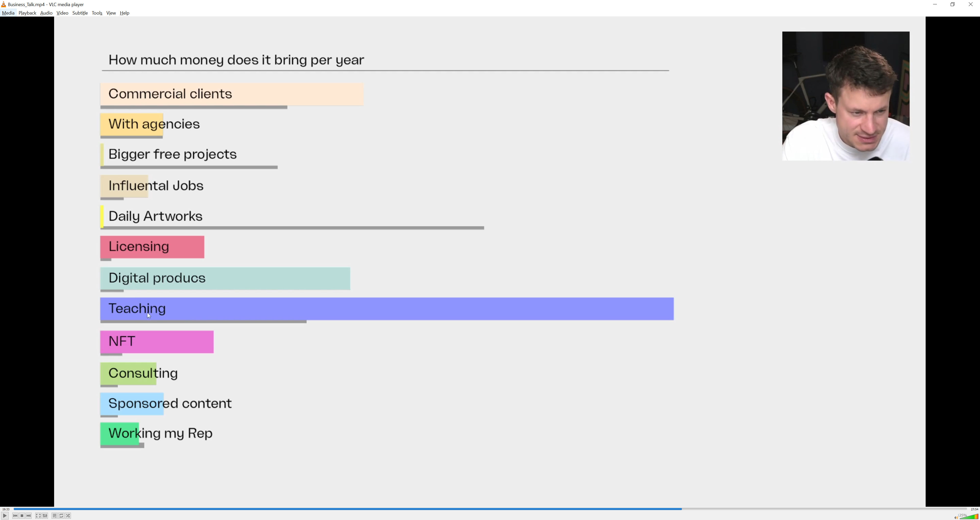Skip to next media track
The height and width of the screenshot is (520, 980).
29,516
